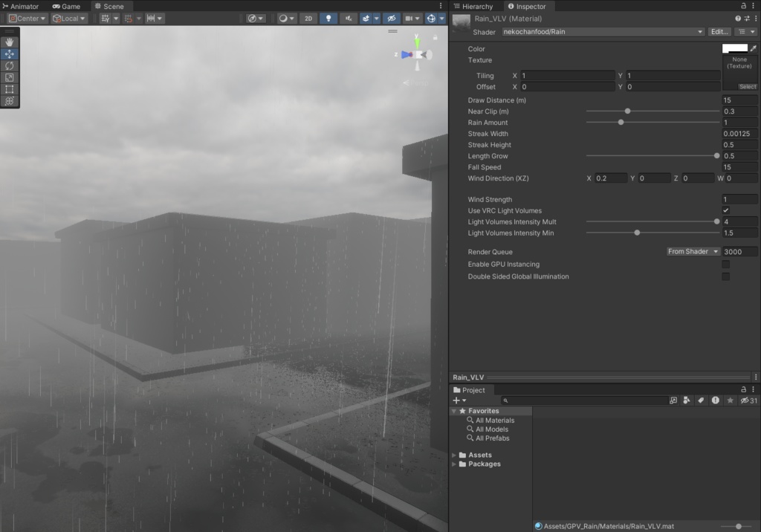The height and width of the screenshot is (532, 761).
Task: Click the scene visibility eye icon
Action: coord(392,19)
